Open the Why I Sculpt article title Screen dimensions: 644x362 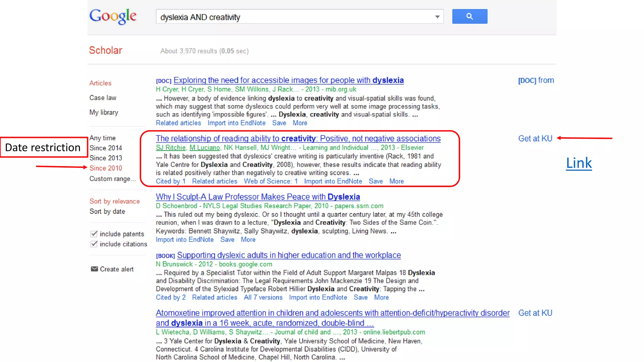(x=258, y=197)
